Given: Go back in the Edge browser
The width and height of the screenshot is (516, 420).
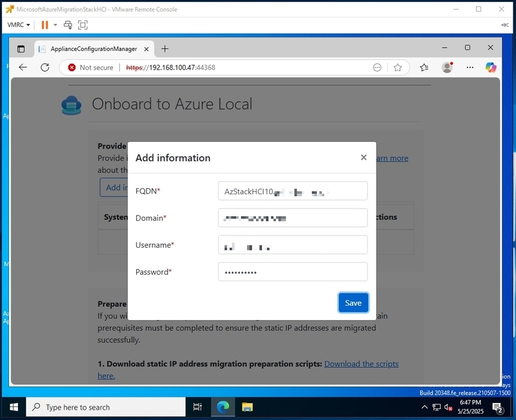Looking at the screenshot, I should (23, 68).
